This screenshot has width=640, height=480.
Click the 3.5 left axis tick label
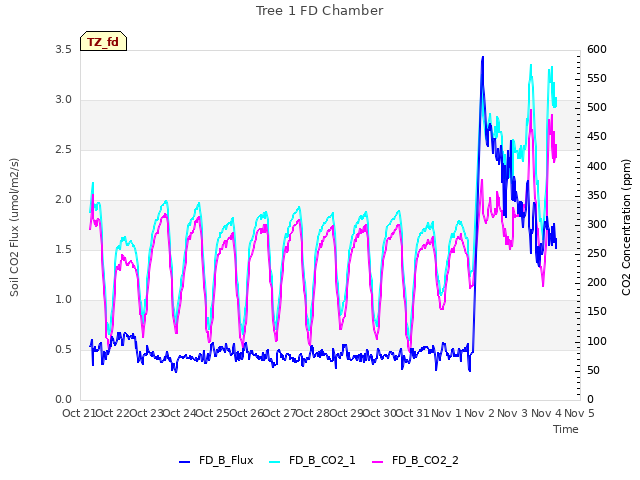(x=64, y=49)
